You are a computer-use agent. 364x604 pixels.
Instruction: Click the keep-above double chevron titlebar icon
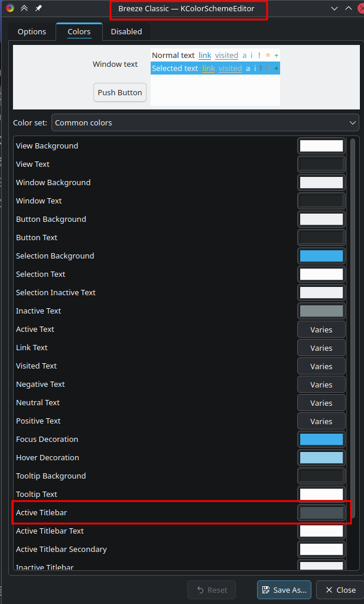click(24, 8)
